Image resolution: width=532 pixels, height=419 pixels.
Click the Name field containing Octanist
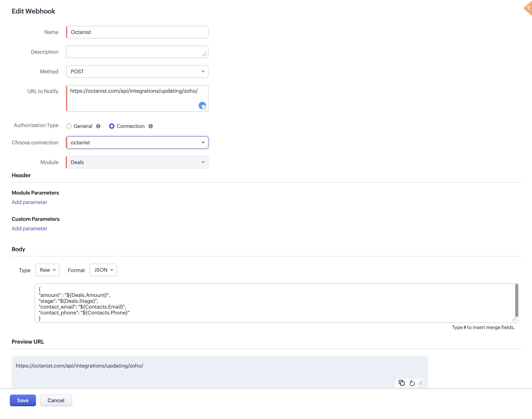[x=137, y=32]
